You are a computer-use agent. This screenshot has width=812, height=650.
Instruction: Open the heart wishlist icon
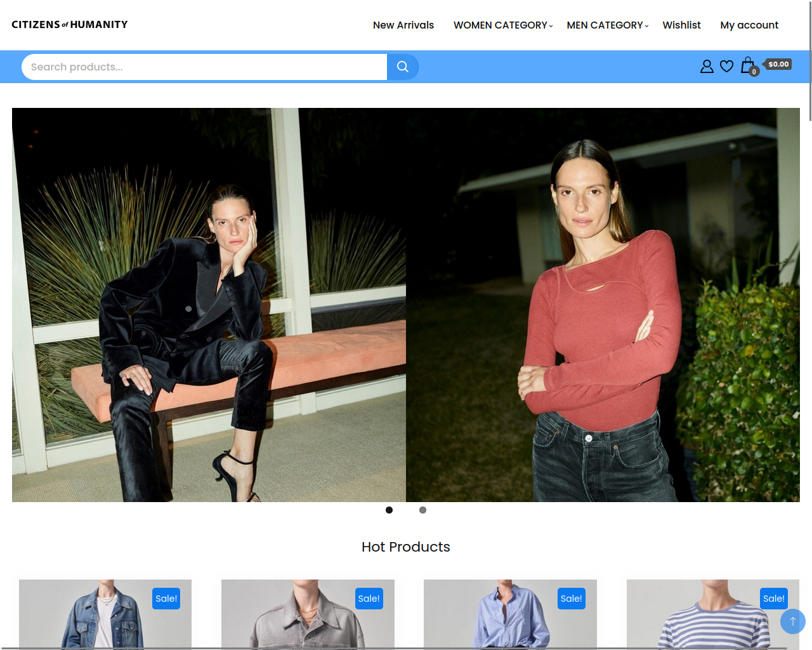pos(727,66)
